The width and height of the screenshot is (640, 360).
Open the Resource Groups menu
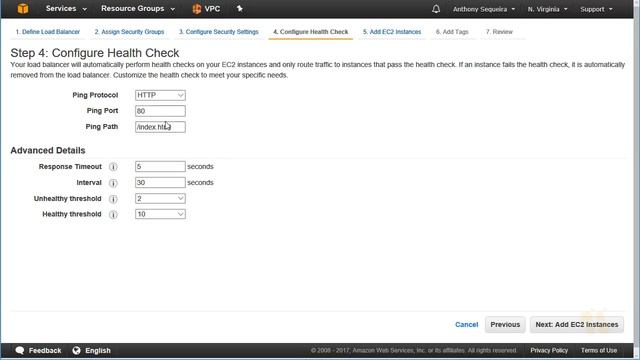point(138,9)
